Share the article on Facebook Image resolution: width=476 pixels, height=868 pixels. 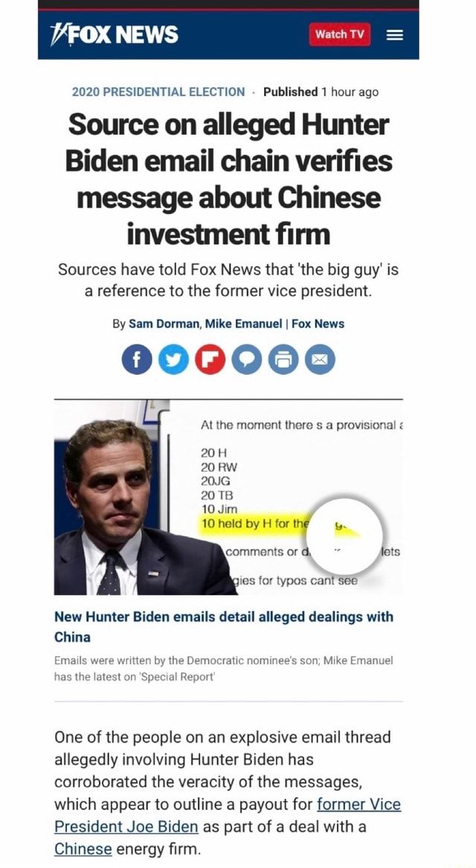[x=136, y=361]
